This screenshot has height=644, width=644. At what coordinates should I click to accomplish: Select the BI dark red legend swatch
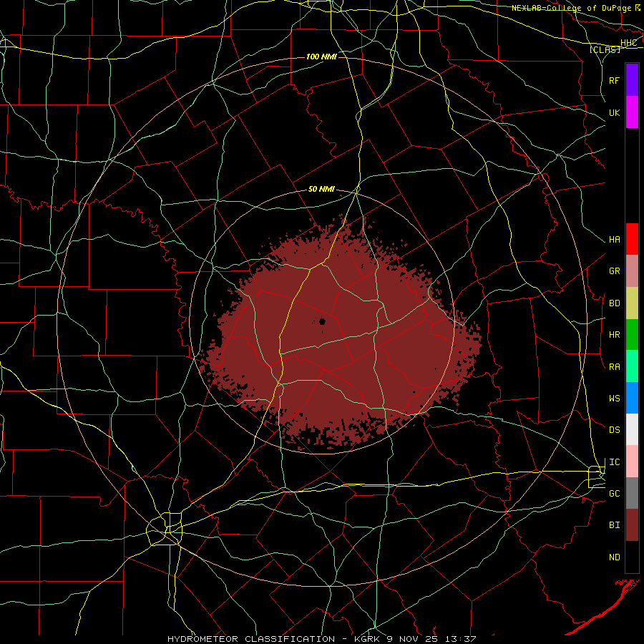point(632,525)
